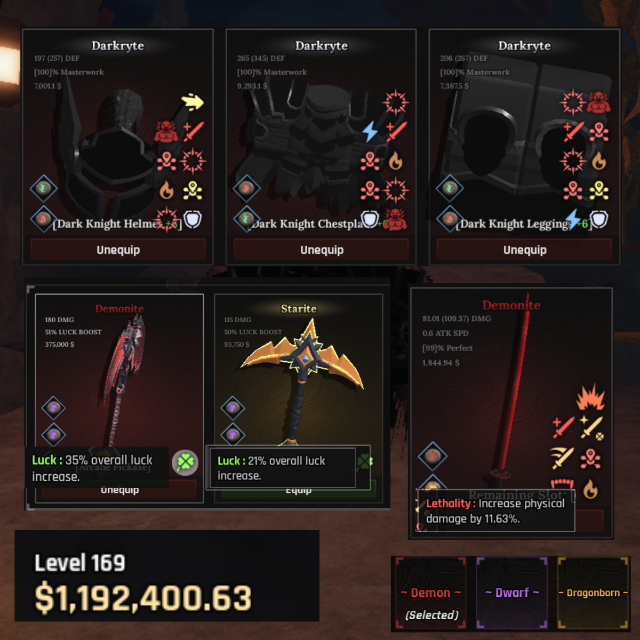Click the blue lightning bolt on the chestplate card
Image resolution: width=640 pixels, height=640 pixels.
click(x=370, y=131)
